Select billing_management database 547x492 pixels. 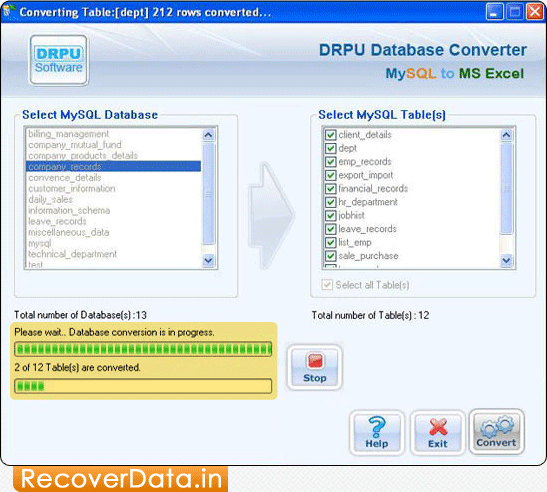point(113,134)
